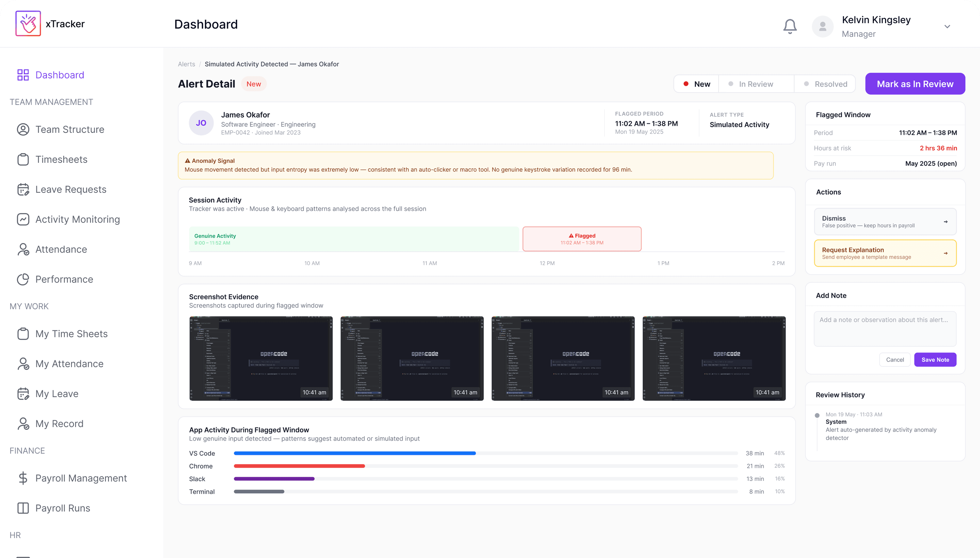Viewport: 980px width, 558px height.
Task: Select the In Review status option
Action: [x=756, y=84]
